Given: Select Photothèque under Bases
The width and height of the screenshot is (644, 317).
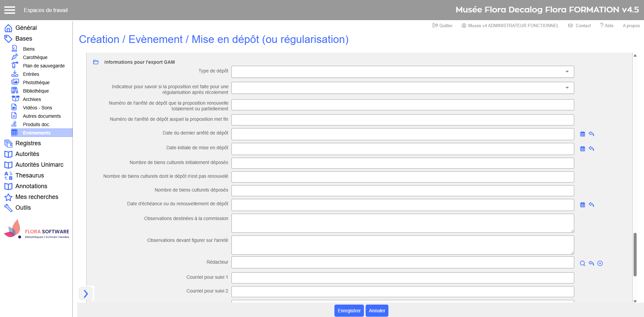Looking at the screenshot, I should click(36, 83).
